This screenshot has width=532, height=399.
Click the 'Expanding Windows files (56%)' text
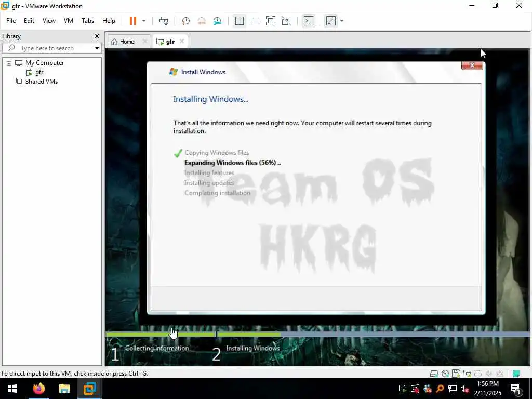pyautogui.click(x=232, y=163)
